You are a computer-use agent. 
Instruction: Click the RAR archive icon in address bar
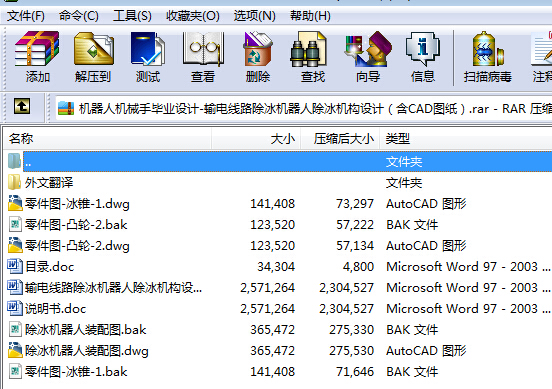66,108
